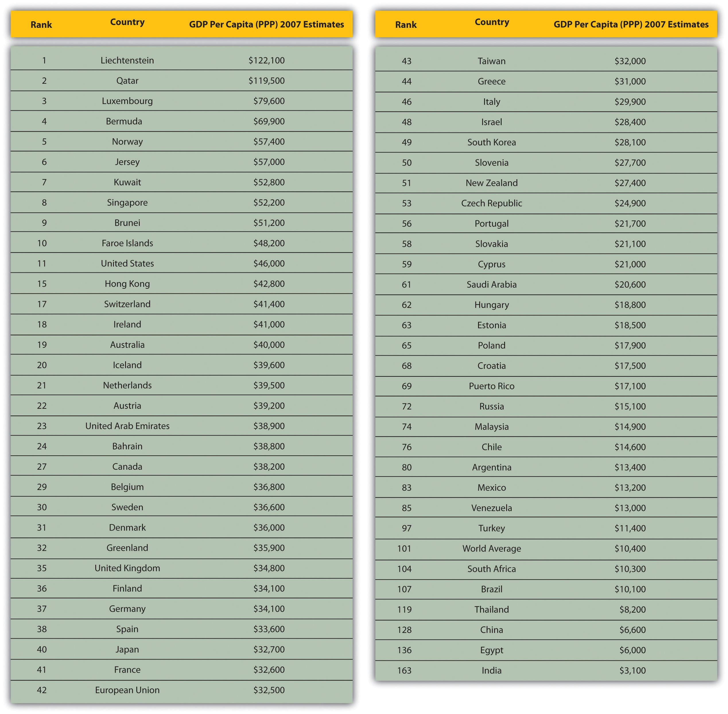The height and width of the screenshot is (714, 728).
Task: Click the right table's Country header
Action: tap(492, 22)
